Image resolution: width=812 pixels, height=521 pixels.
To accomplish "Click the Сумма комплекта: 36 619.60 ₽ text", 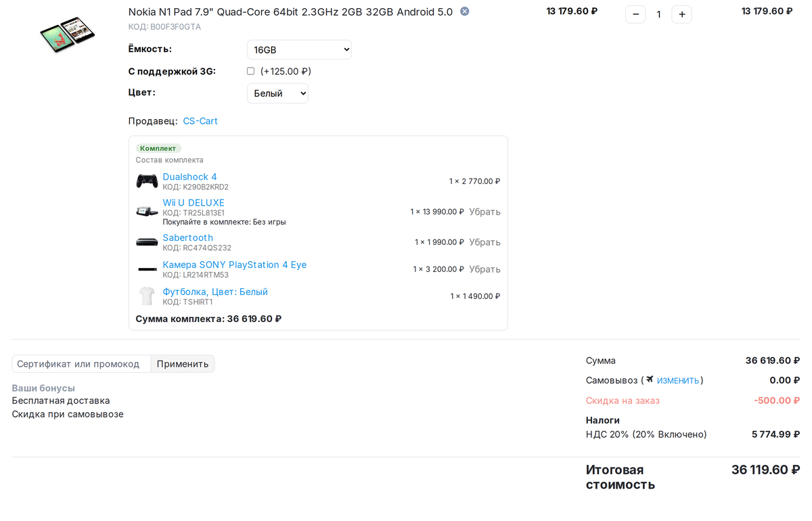I will 208,319.
